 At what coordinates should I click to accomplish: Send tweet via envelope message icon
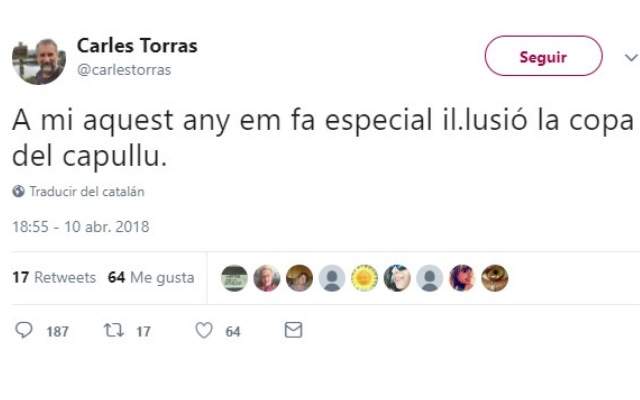pyautogui.click(x=293, y=330)
